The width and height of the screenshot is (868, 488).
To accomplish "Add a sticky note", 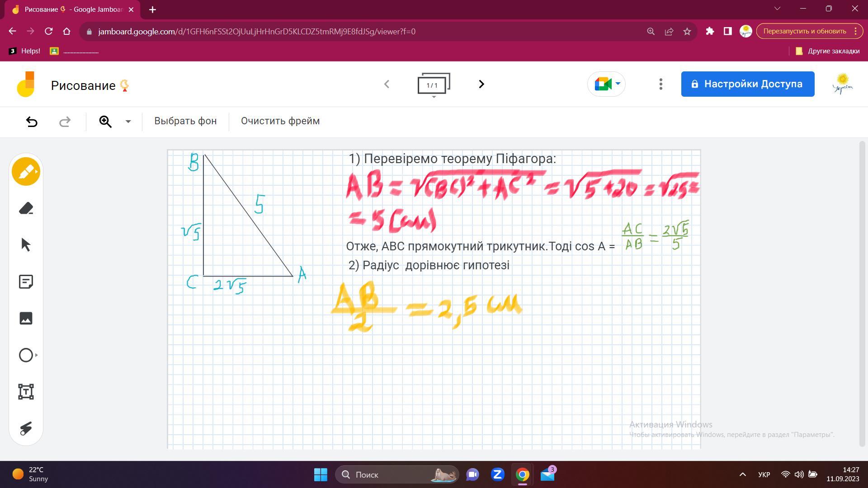I will (x=26, y=282).
